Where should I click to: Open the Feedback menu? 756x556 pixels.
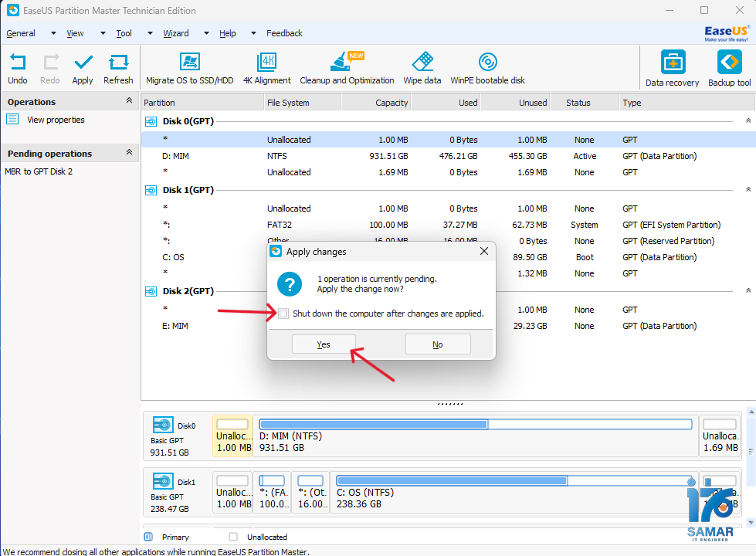coord(283,33)
